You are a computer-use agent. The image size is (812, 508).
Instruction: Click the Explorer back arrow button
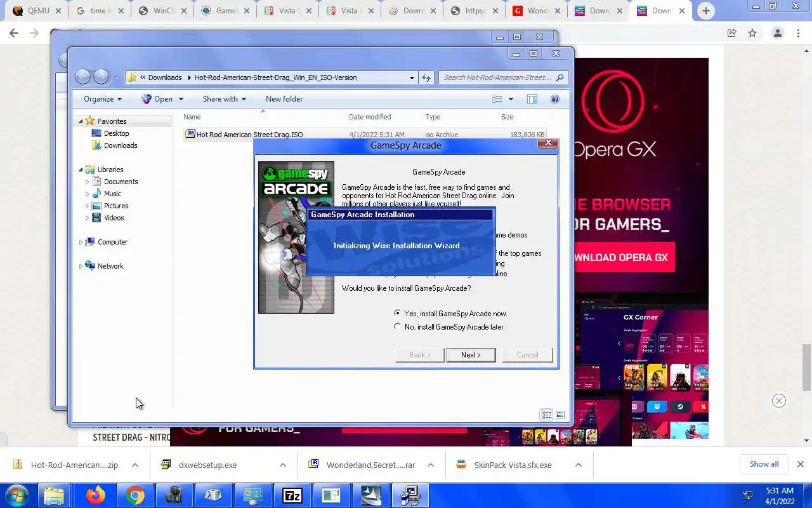coord(83,77)
